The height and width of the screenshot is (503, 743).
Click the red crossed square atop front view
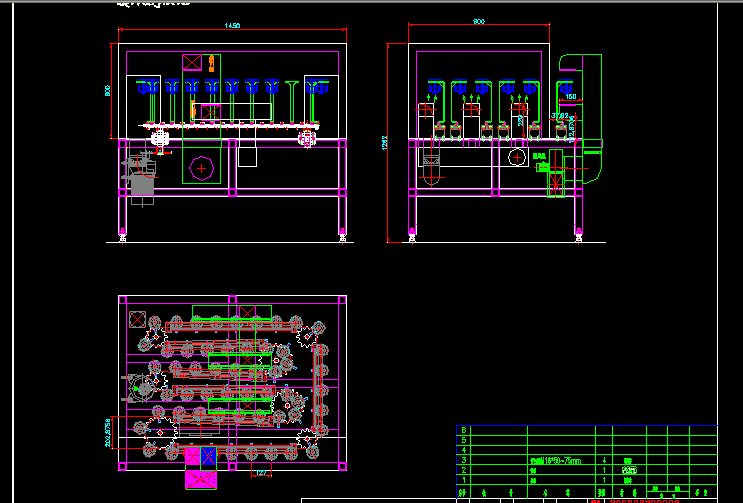(x=191, y=62)
